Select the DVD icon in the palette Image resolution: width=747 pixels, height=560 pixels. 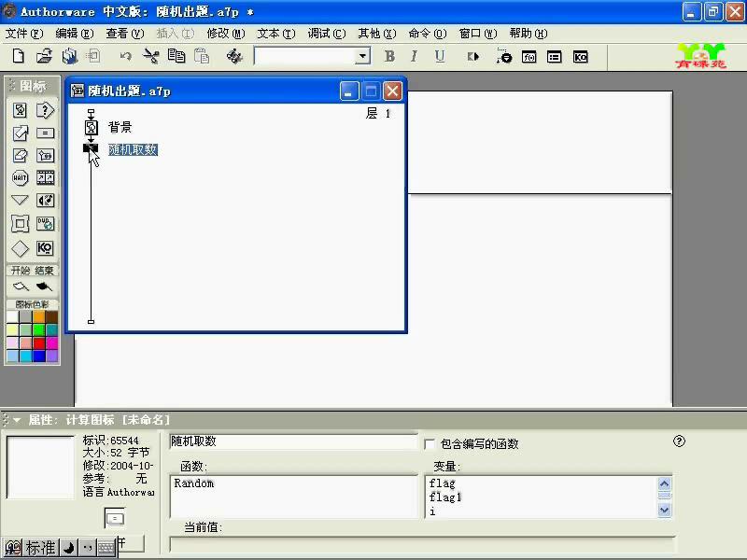45,223
